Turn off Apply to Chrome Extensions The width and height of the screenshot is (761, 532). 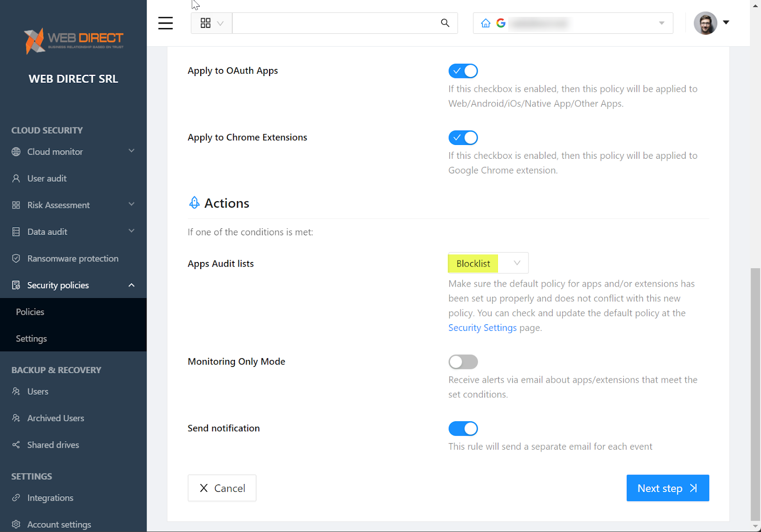pyautogui.click(x=463, y=138)
